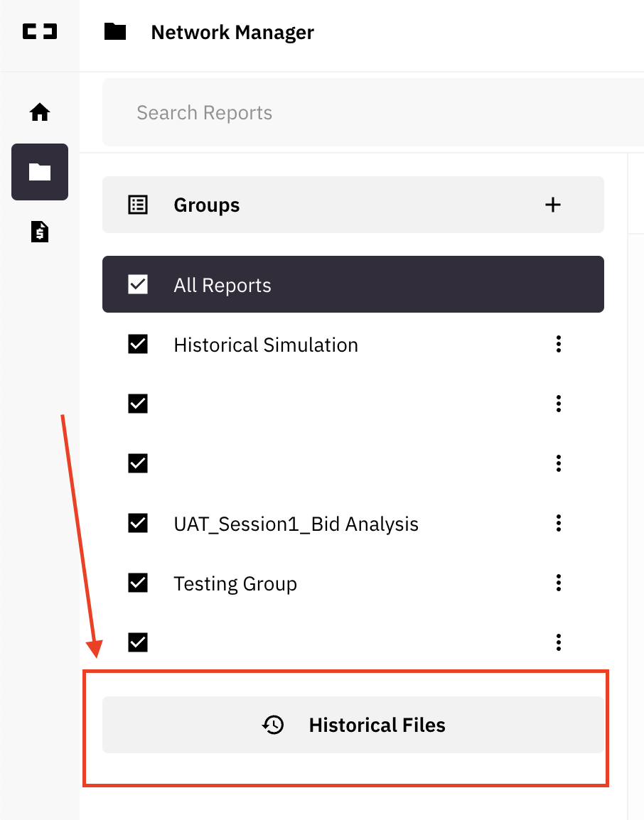The width and height of the screenshot is (644, 820).
Task: Open the dollar document sidebar icon
Action: [40, 232]
